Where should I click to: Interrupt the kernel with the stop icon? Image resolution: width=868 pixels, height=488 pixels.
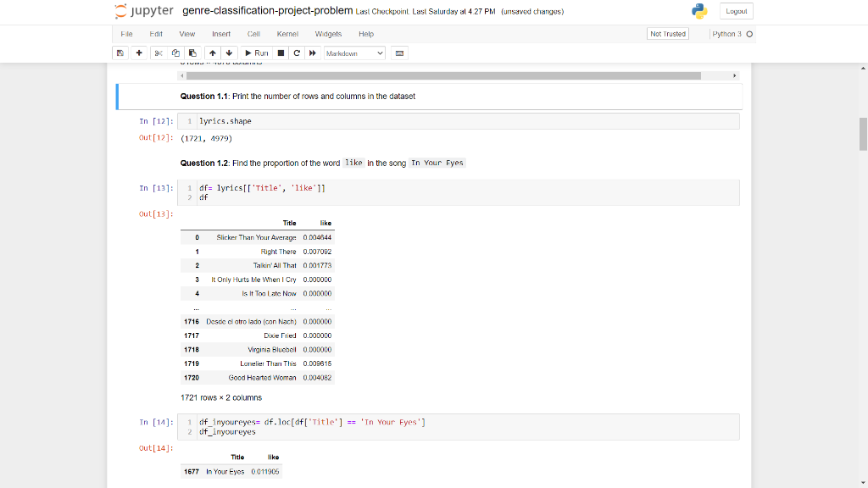pyautogui.click(x=280, y=53)
